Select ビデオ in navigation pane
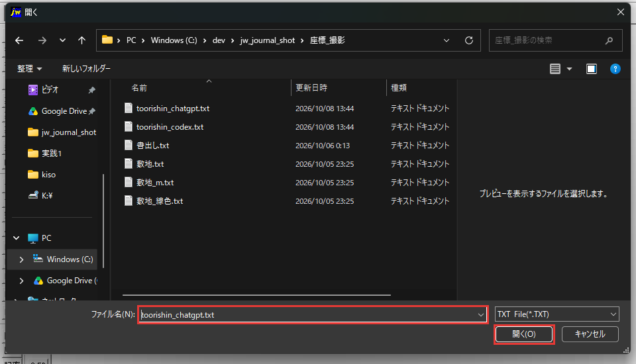Viewport: 636px width, 364px height. point(50,90)
